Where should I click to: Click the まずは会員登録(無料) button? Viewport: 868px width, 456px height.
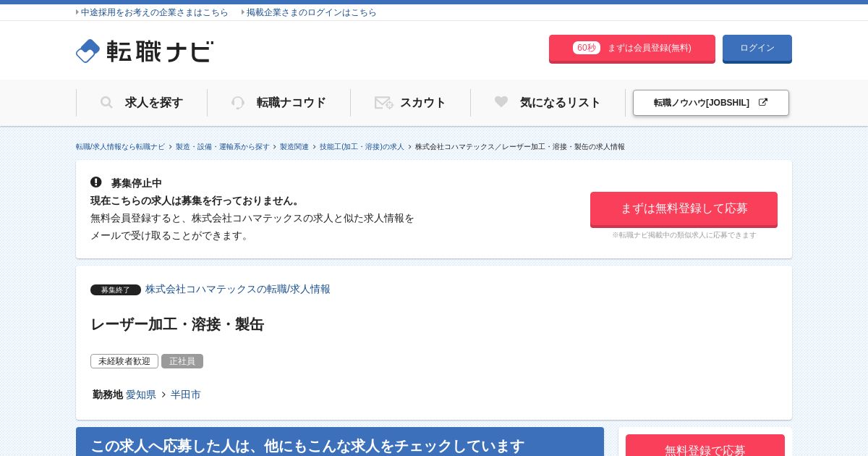coord(632,48)
